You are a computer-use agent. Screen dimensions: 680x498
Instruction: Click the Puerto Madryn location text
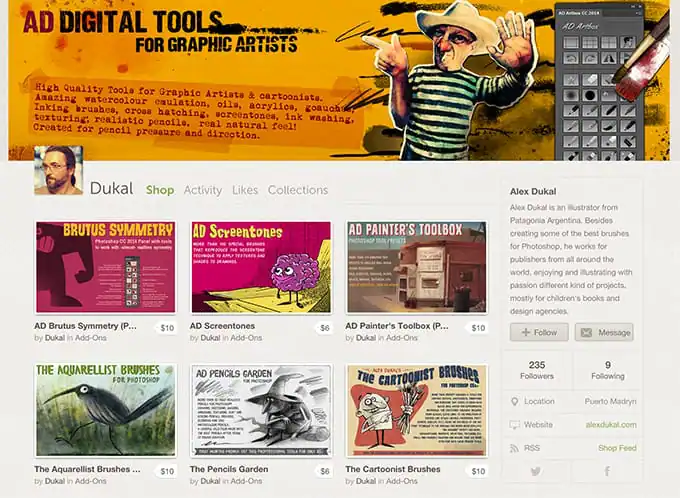[x=611, y=401]
